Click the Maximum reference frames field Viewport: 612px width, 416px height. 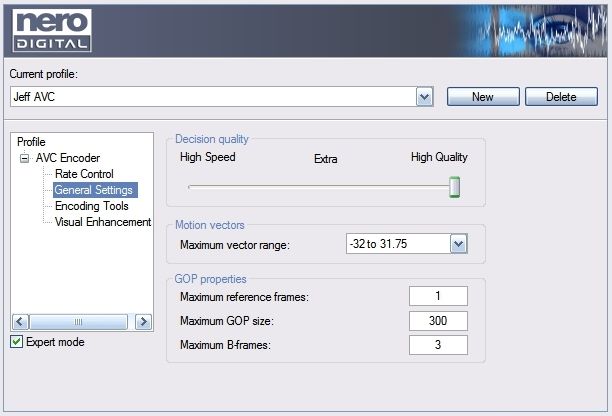click(x=438, y=296)
